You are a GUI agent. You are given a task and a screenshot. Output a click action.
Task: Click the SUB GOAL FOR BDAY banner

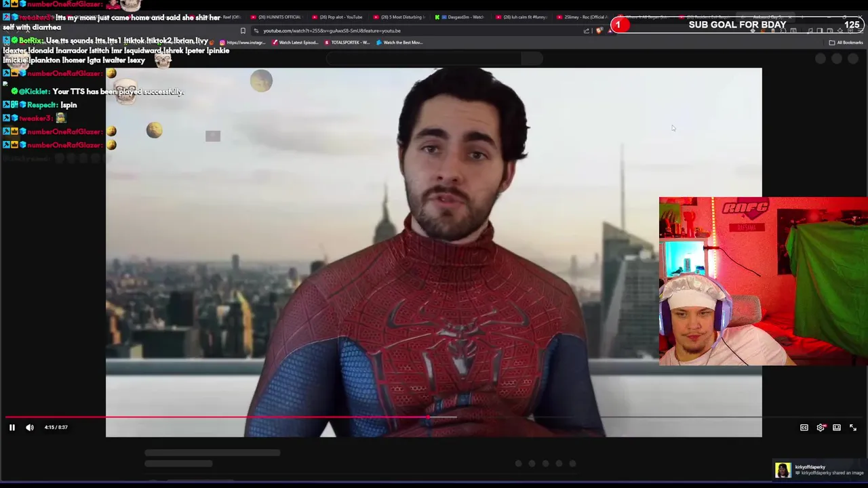tap(737, 25)
